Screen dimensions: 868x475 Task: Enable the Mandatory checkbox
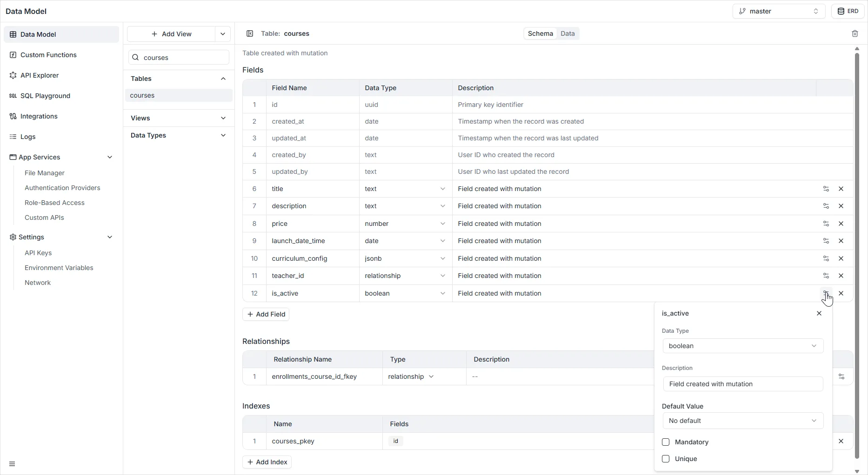coord(666,442)
